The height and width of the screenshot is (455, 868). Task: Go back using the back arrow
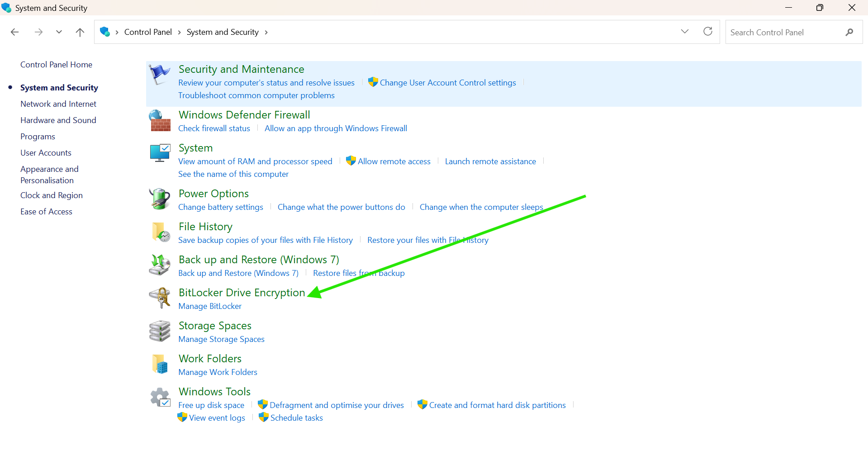tap(14, 32)
